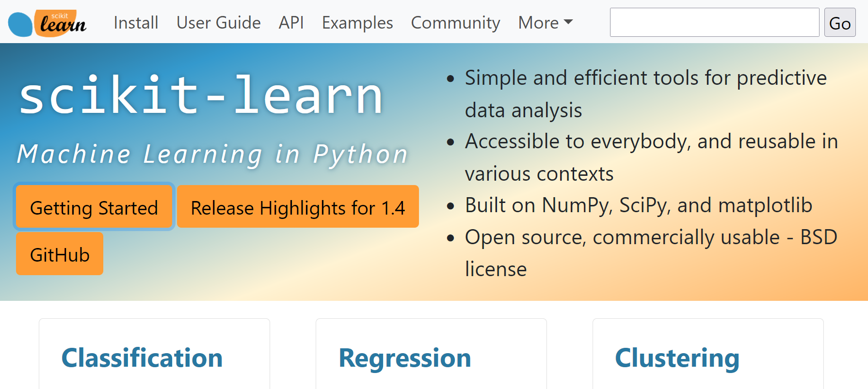Click the scikit-learn logo icon
This screenshot has height=389, width=868.
[x=47, y=23]
